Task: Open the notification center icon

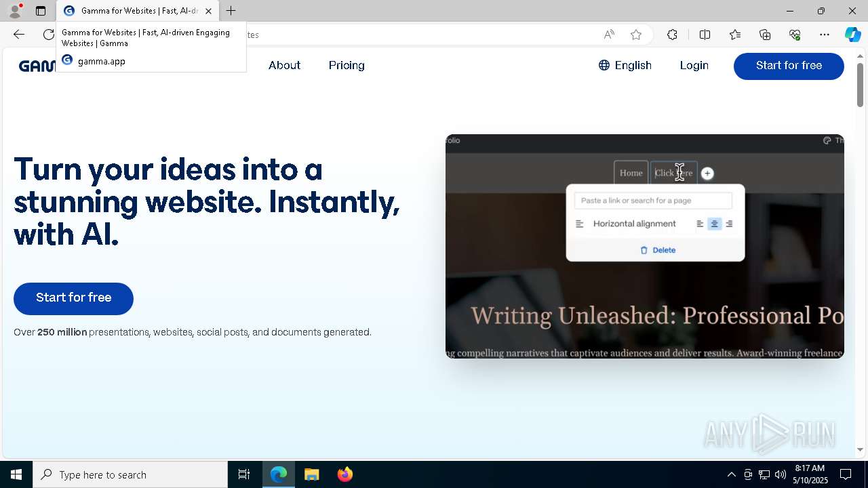Action: (x=846, y=474)
